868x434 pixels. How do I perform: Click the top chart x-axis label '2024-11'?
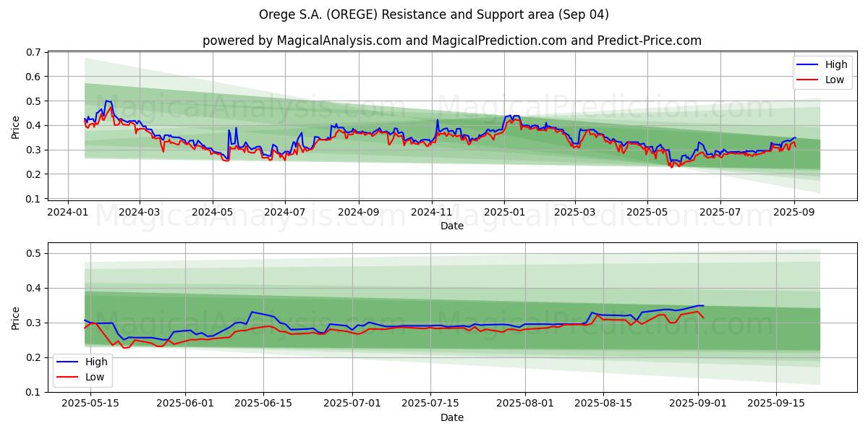point(432,213)
